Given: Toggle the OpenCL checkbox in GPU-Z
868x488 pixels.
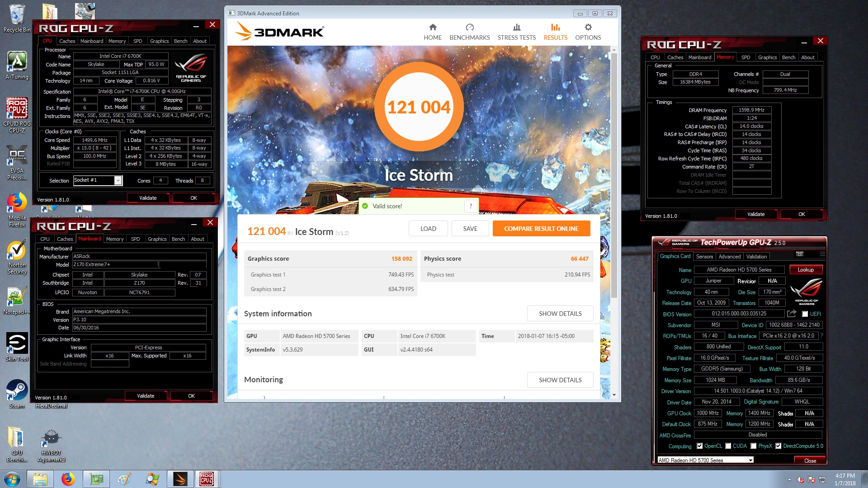Looking at the screenshot, I should pyautogui.click(x=699, y=446).
